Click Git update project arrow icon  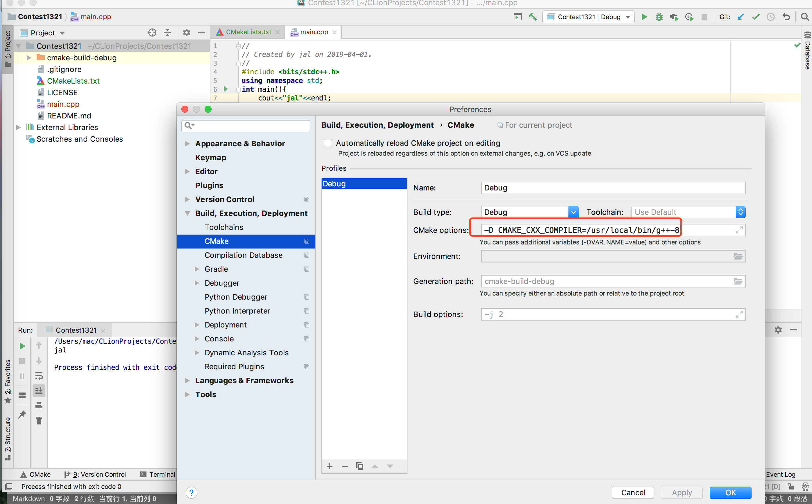point(741,17)
